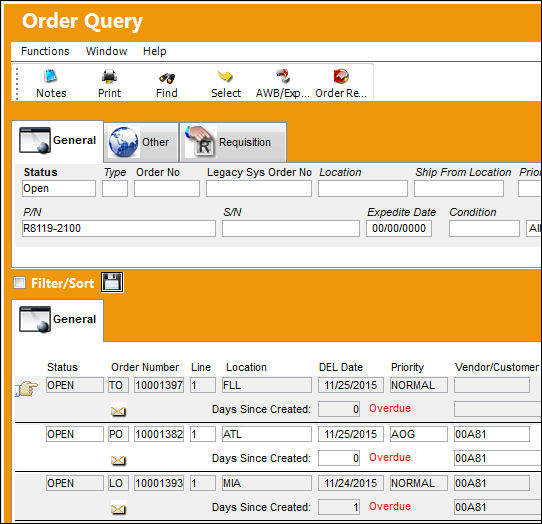
Task: Click the S/N input field
Action: coord(291,228)
